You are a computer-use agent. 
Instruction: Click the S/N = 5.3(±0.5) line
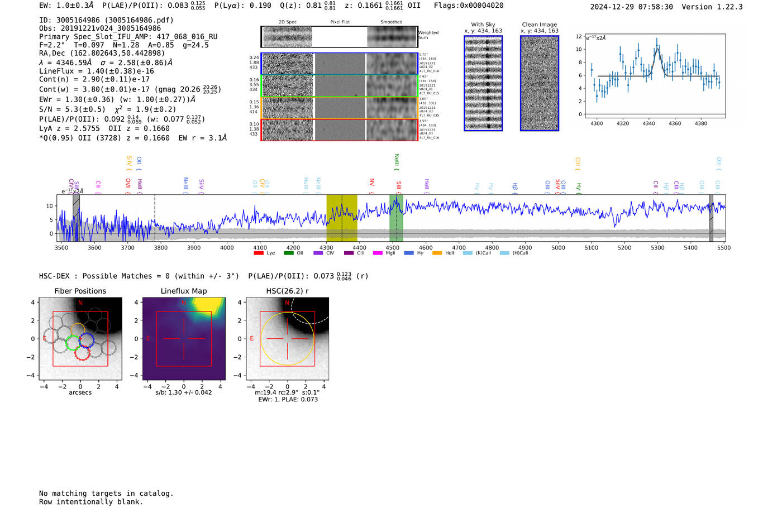(72, 109)
